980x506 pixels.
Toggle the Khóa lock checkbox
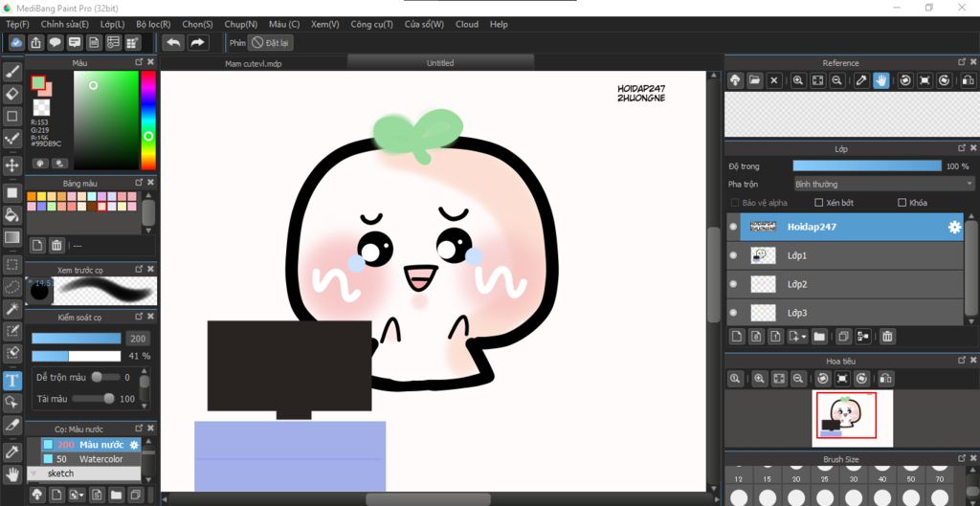click(x=902, y=203)
